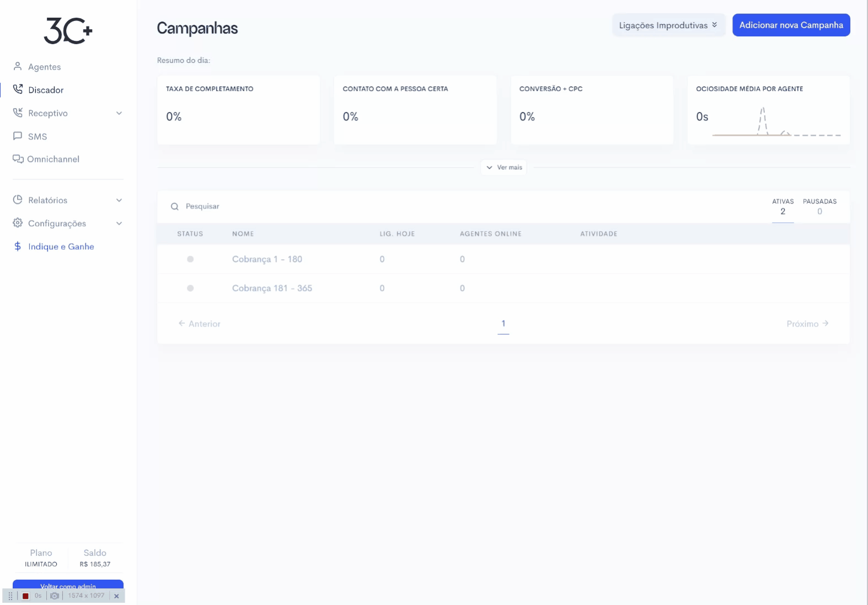Image resolution: width=868 pixels, height=605 pixels.
Task: Click the STATUS column header
Action: point(190,234)
